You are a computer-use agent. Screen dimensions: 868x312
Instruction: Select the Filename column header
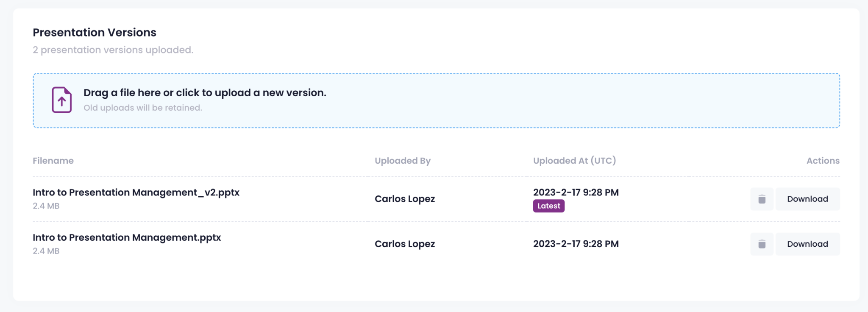(x=53, y=161)
